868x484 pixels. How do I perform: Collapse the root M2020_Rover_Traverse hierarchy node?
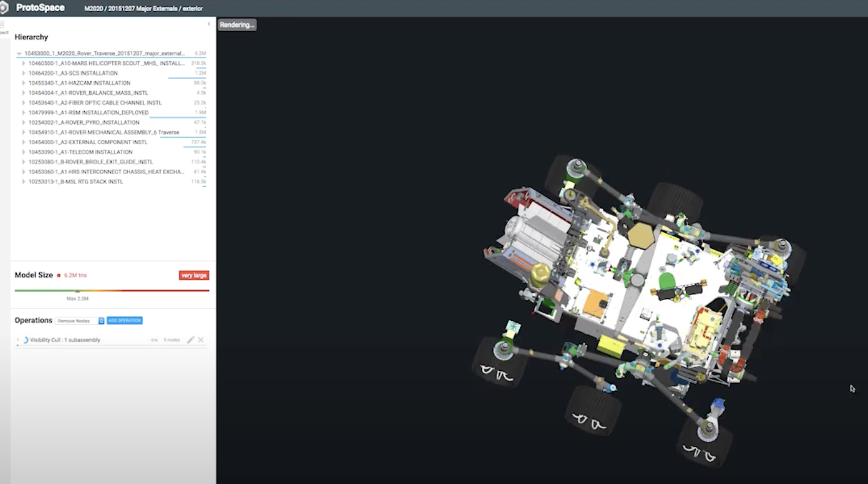point(20,54)
